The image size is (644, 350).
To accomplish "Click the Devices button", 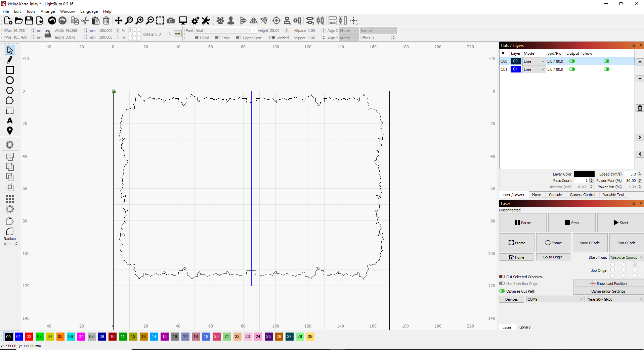I will pyautogui.click(x=512, y=299).
